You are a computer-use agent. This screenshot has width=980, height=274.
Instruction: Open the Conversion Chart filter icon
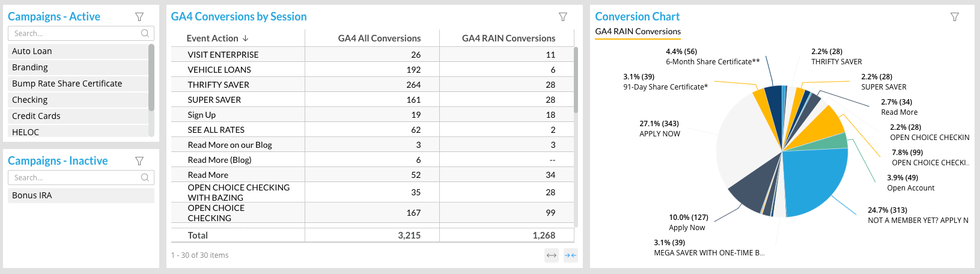pyautogui.click(x=955, y=17)
